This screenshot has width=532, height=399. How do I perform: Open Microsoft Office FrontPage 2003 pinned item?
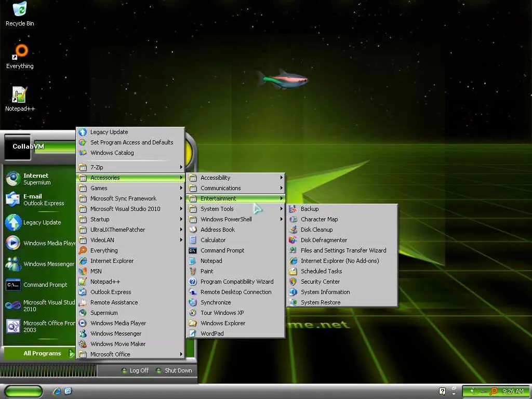tap(39, 326)
